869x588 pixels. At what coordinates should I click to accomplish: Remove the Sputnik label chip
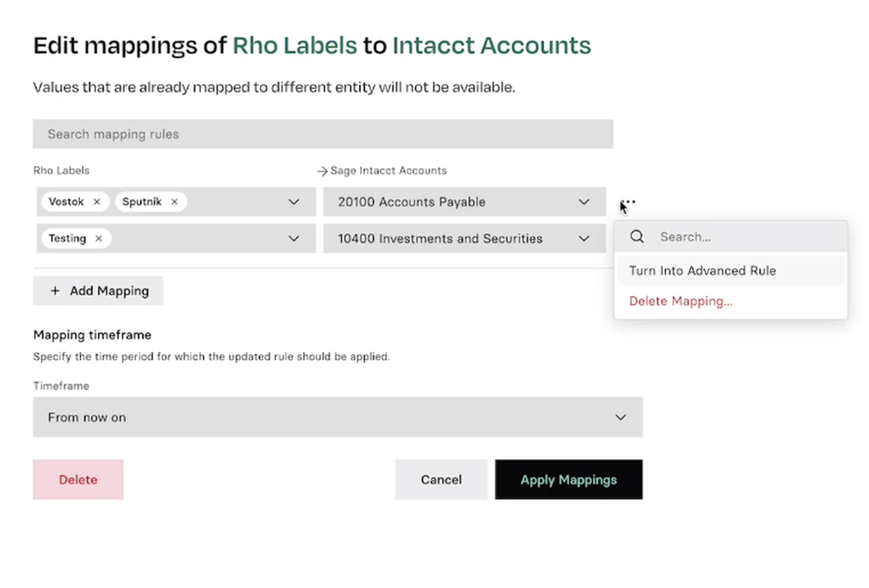(174, 202)
